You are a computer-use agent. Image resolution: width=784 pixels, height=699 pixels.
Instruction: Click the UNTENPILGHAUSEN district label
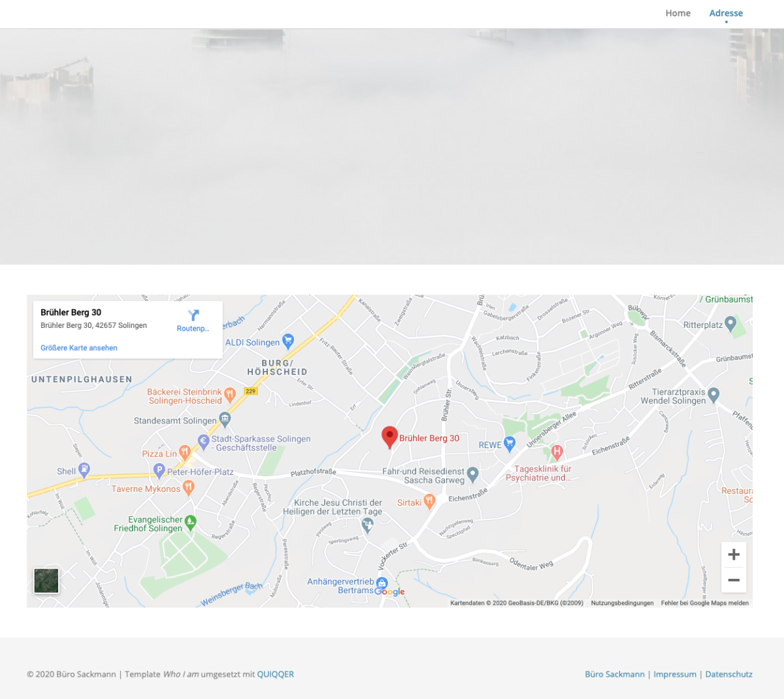(82, 380)
